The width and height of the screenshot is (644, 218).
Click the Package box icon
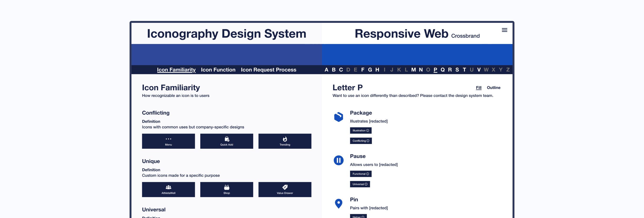tap(338, 117)
